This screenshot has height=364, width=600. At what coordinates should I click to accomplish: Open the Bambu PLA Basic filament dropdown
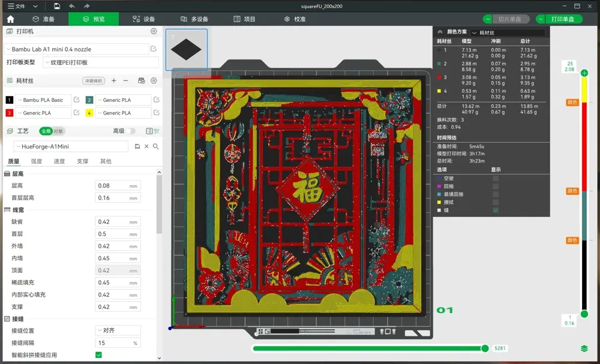tap(43, 100)
